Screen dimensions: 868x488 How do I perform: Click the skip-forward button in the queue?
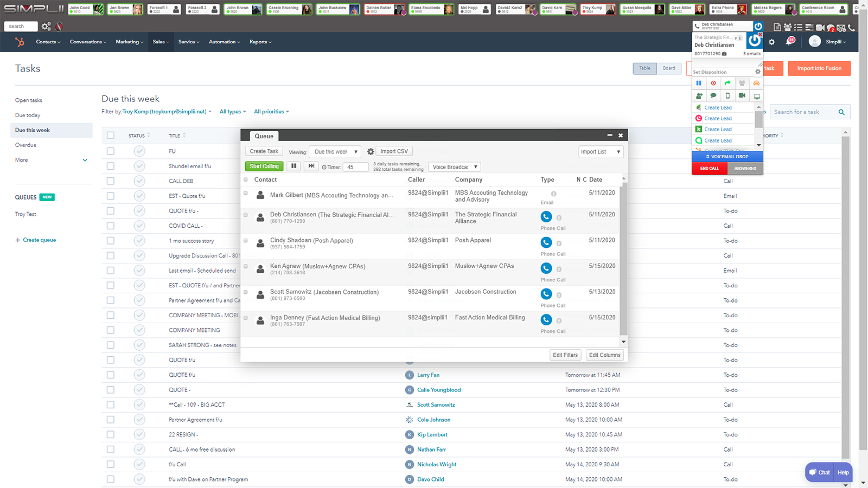[311, 166]
